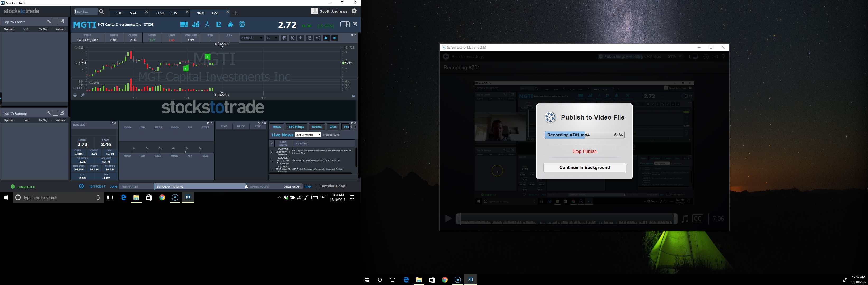This screenshot has height=285, width=868.
Task: Click the stock search input field
Action: point(86,12)
